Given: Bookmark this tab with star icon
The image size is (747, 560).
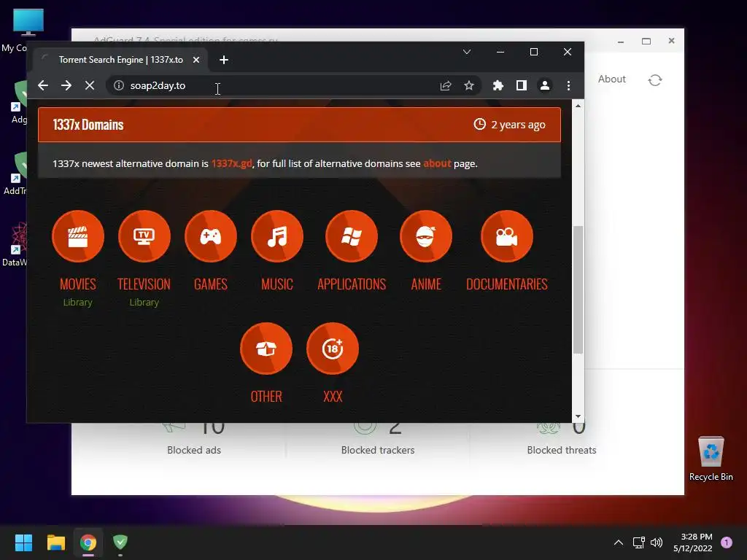Looking at the screenshot, I should pyautogui.click(x=469, y=85).
